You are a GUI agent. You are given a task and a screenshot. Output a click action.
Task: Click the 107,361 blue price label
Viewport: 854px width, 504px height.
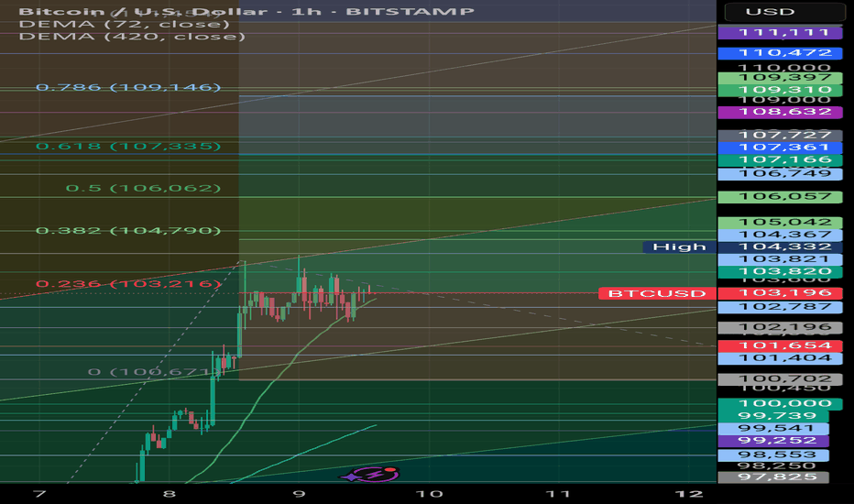point(781,148)
